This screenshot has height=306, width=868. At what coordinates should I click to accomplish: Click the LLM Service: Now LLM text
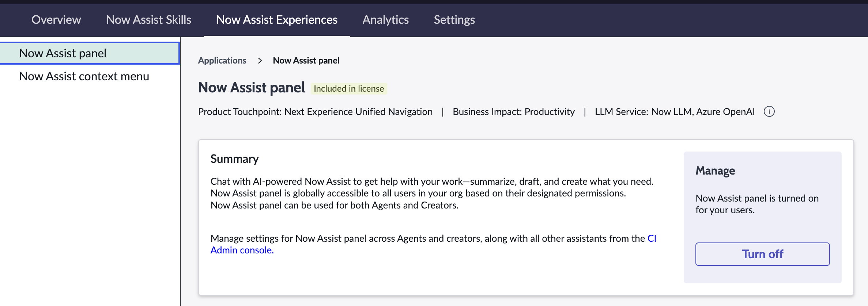click(675, 112)
